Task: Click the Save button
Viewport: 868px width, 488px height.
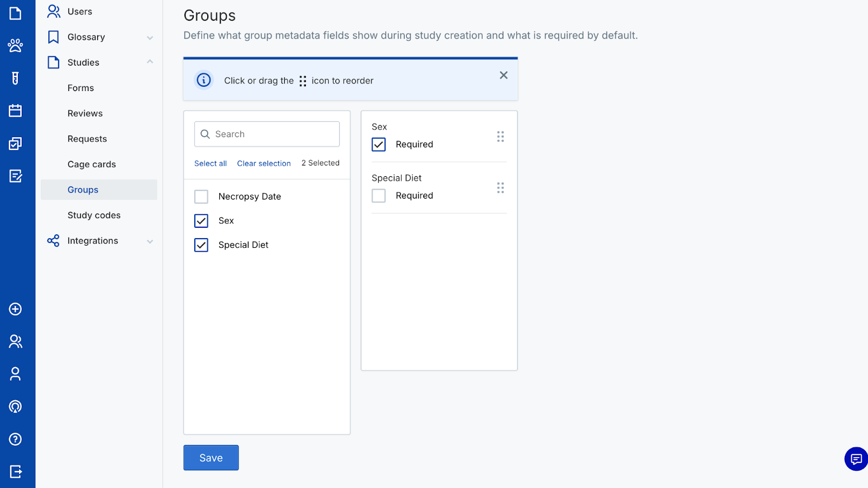Action: click(211, 458)
